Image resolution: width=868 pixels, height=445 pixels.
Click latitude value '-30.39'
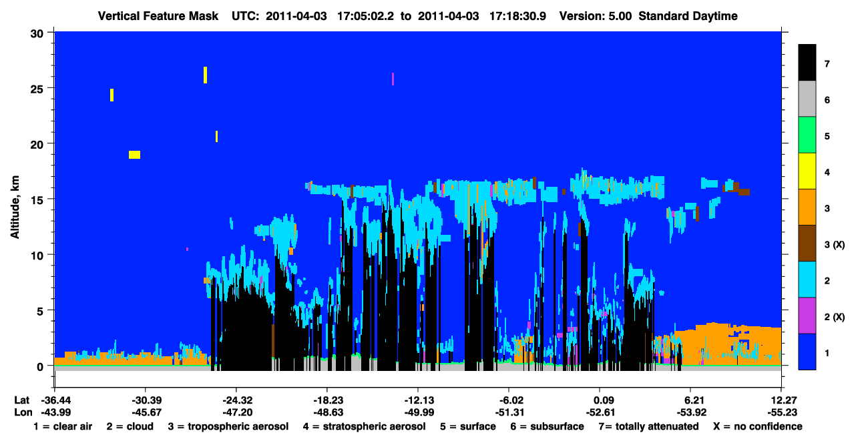click(146, 400)
